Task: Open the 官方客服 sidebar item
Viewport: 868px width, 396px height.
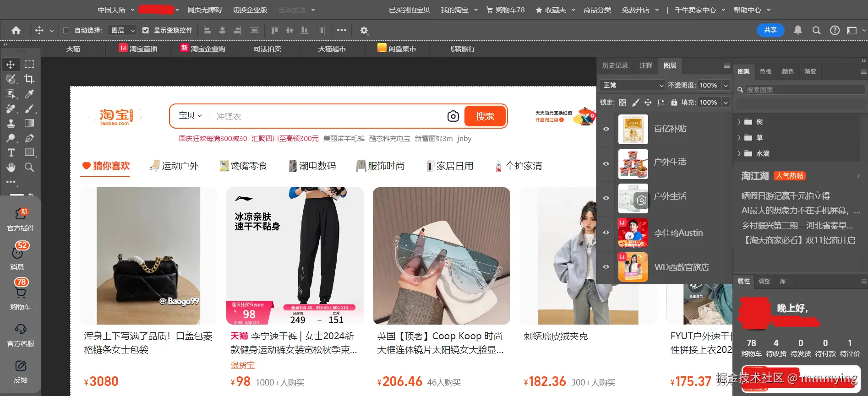Action: coord(21,336)
